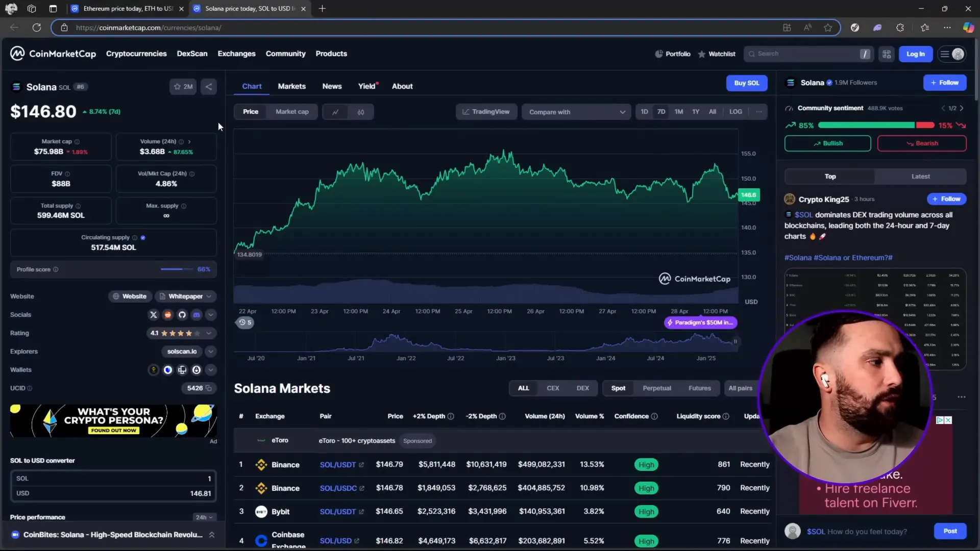Viewport: 980px width, 551px height.
Task: Open Solana Reddit social link
Action: (167, 315)
